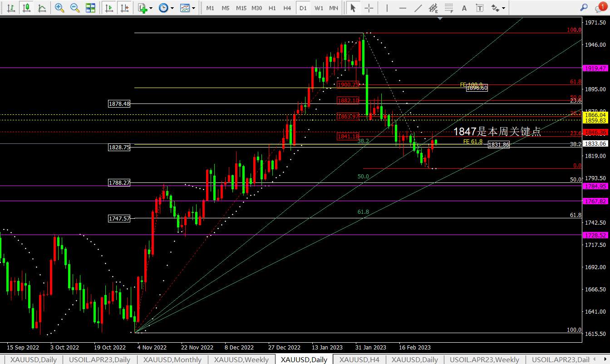Select the W1 timeframe
The height and width of the screenshot is (364, 610).
coord(319,8)
